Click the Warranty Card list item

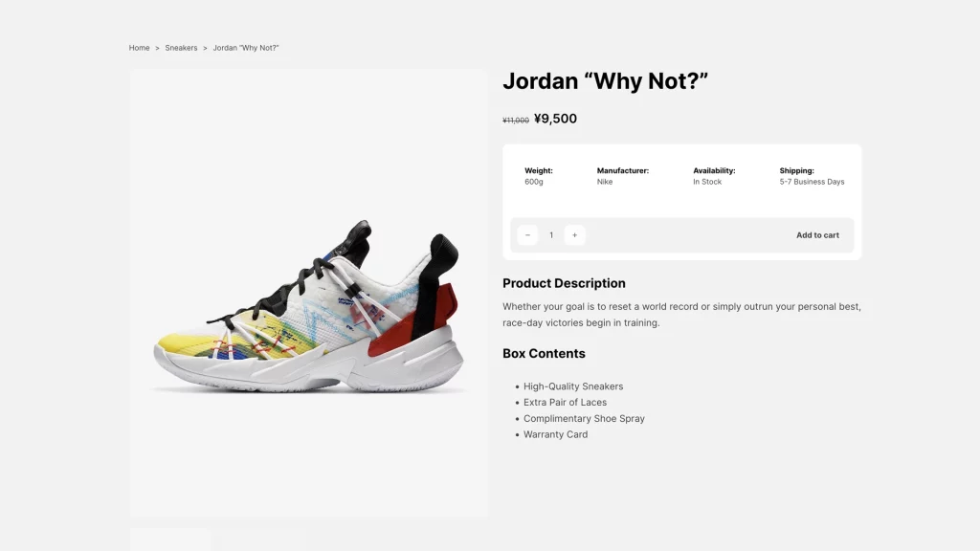tap(555, 435)
